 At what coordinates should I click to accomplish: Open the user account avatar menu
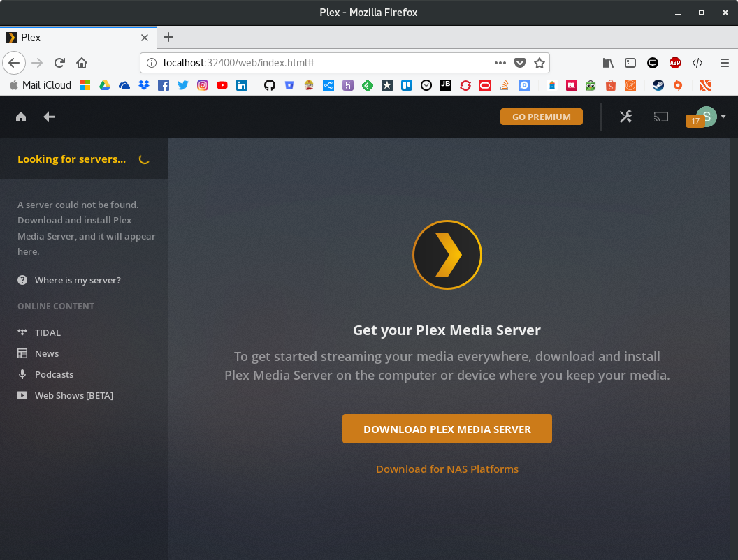[707, 116]
